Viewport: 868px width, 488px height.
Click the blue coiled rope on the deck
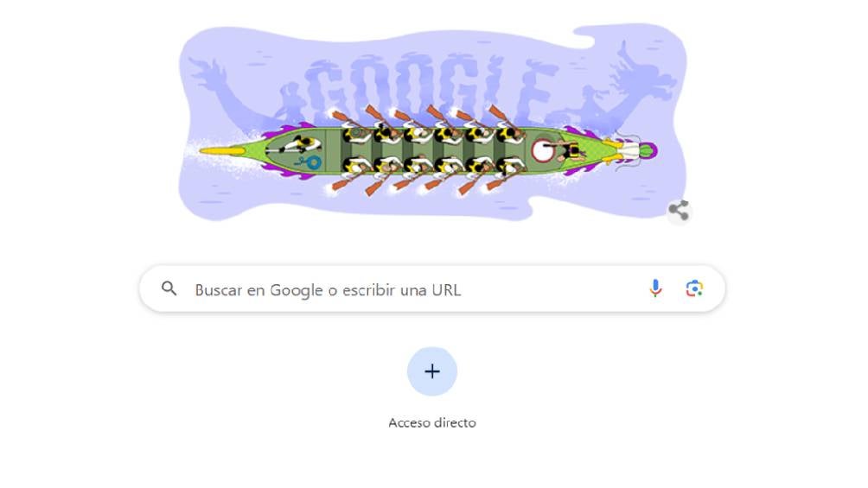click(x=310, y=162)
